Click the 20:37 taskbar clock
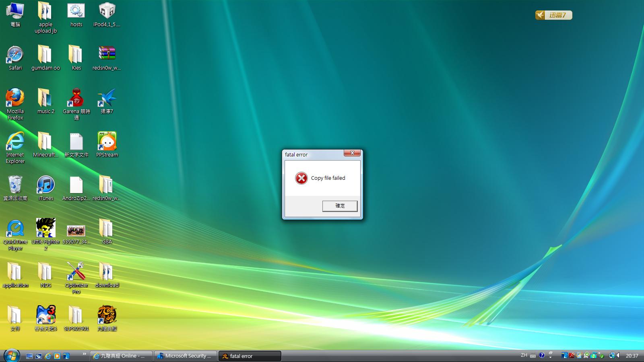The image size is (644, 362). tap(632, 356)
